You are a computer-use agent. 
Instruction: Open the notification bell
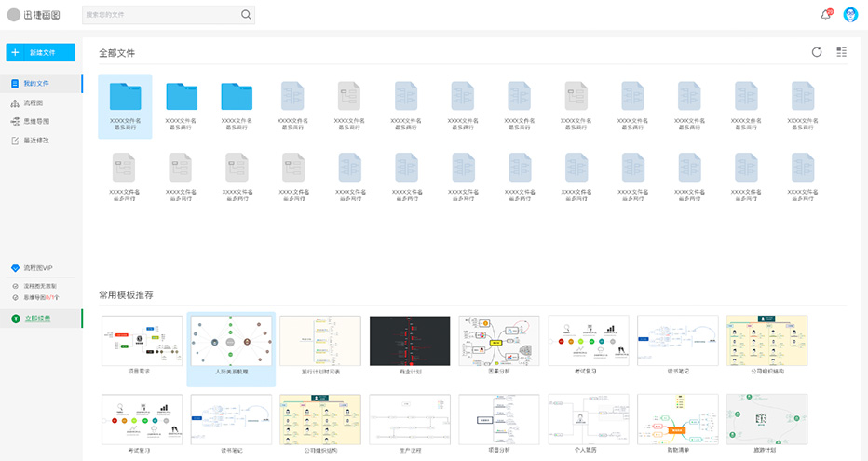825,15
